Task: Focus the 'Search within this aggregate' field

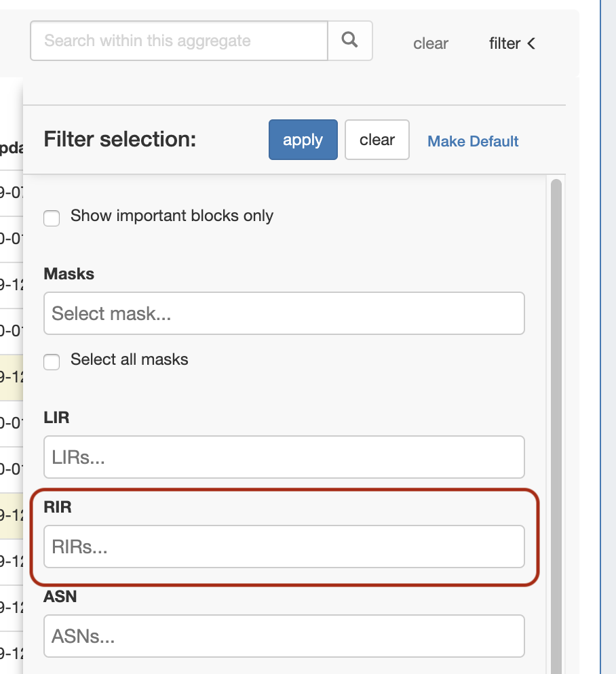Action: coord(179,41)
